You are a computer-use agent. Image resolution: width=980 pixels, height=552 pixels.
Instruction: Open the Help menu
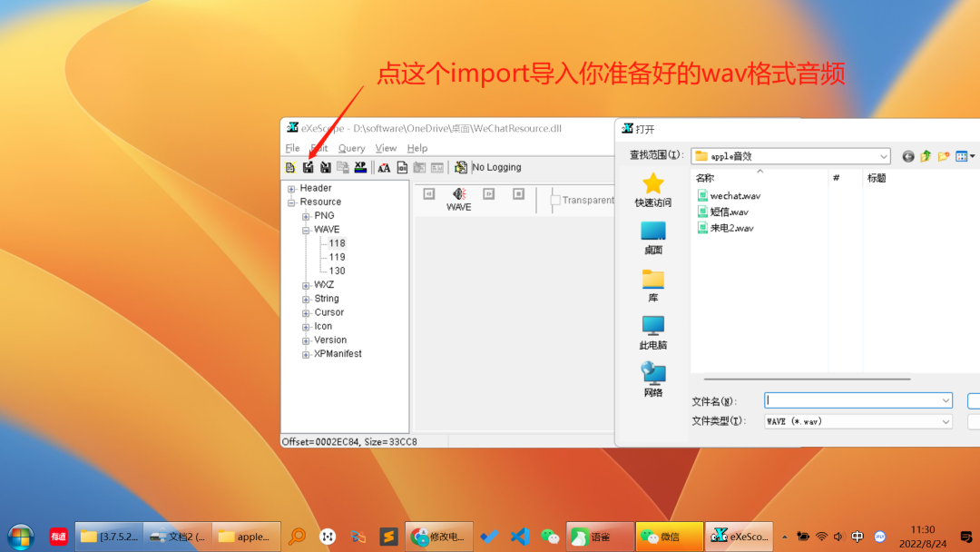tap(416, 148)
